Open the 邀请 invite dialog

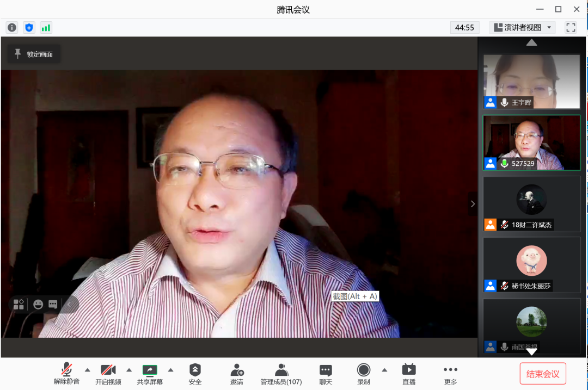pyautogui.click(x=237, y=374)
